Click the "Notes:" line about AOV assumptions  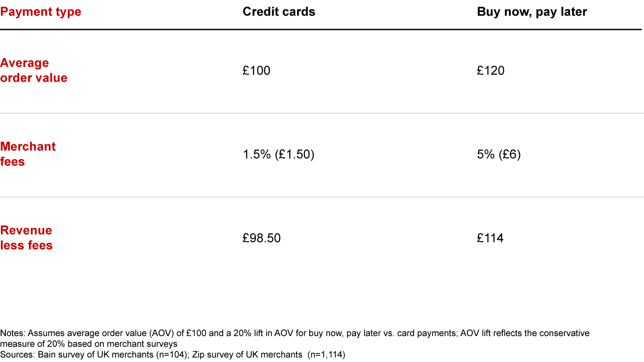(x=295, y=333)
